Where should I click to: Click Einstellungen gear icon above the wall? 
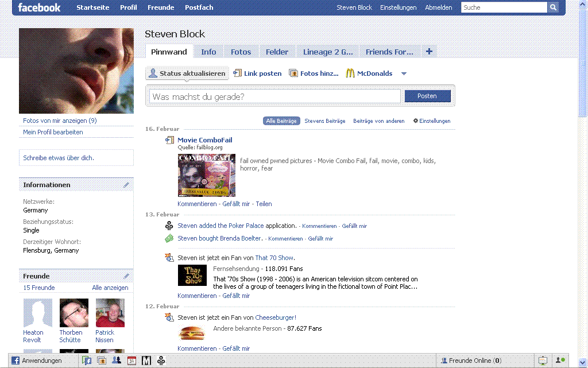(416, 121)
